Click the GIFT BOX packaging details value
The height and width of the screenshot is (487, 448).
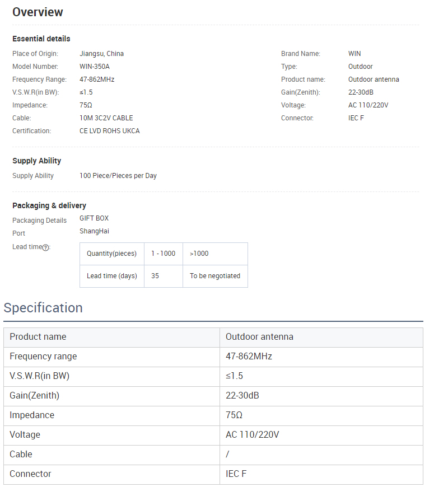coord(94,218)
